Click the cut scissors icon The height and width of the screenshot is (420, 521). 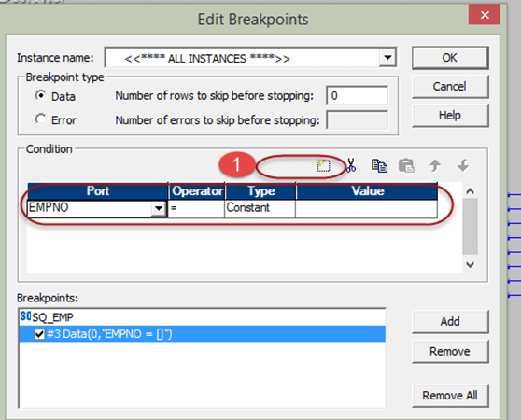350,165
